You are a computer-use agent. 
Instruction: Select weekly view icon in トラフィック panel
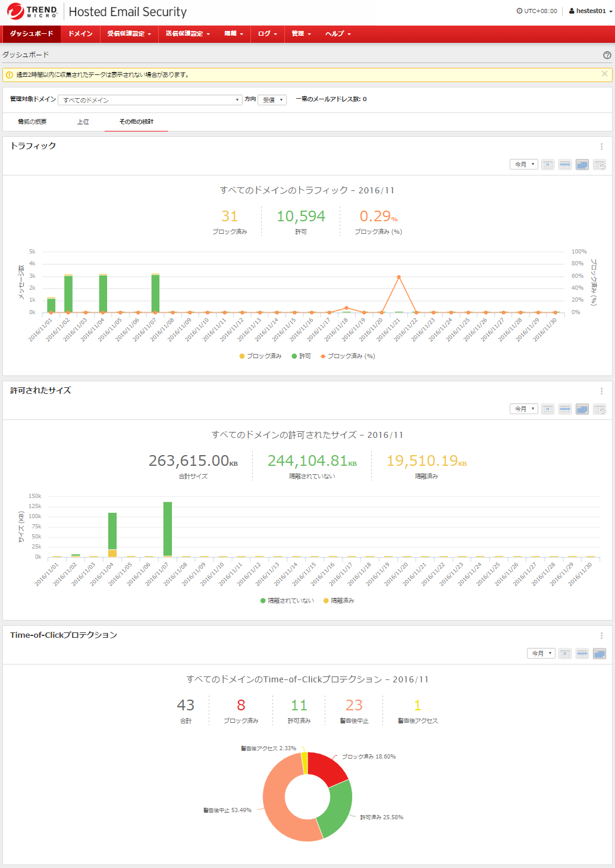click(x=565, y=165)
